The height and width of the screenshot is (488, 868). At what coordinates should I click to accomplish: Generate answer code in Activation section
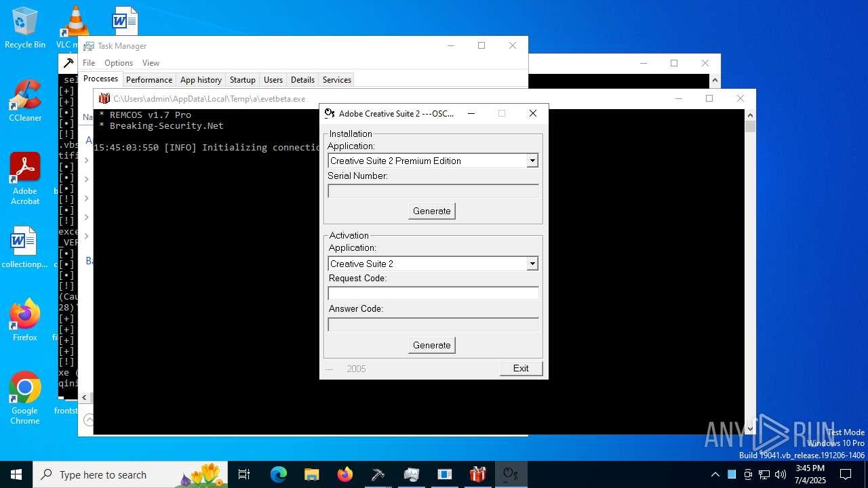[x=432, y=345]
